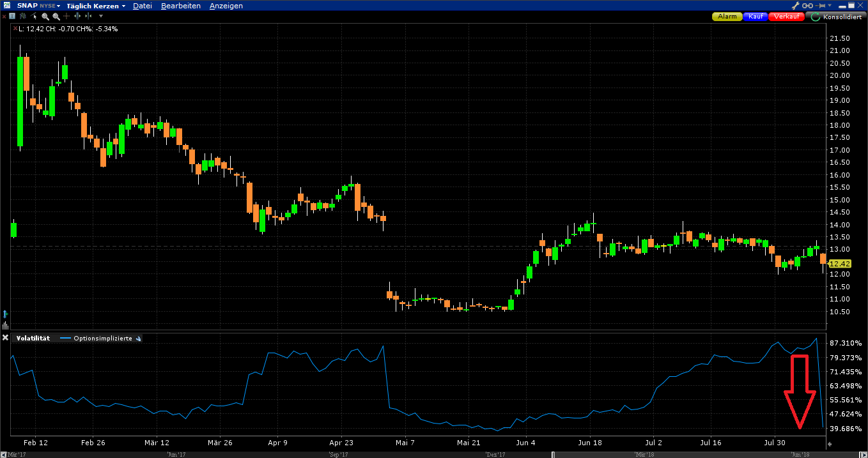Select the trendline drawing tool
The height and width of the screenshot is (458, 868).
(x=35, y=16)
